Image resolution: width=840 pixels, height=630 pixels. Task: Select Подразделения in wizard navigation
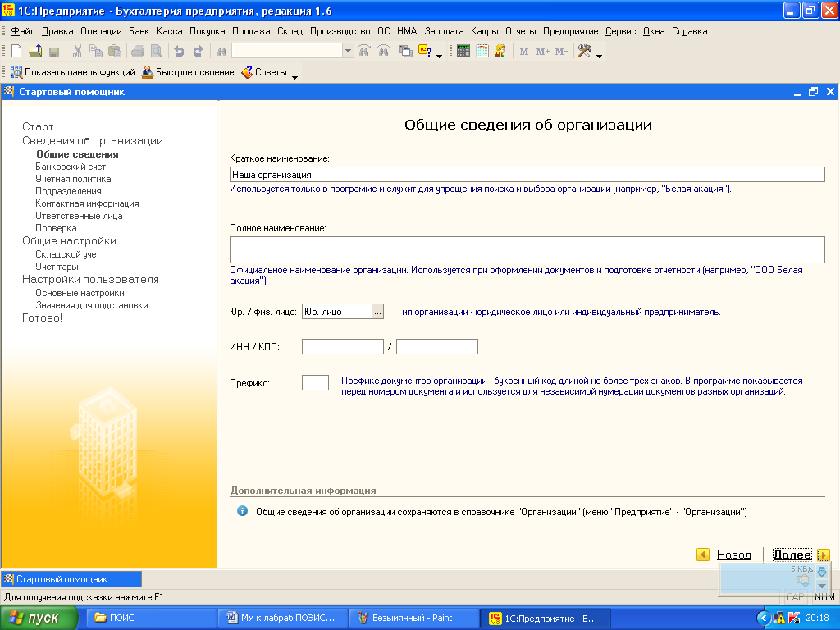pos(68,191)
